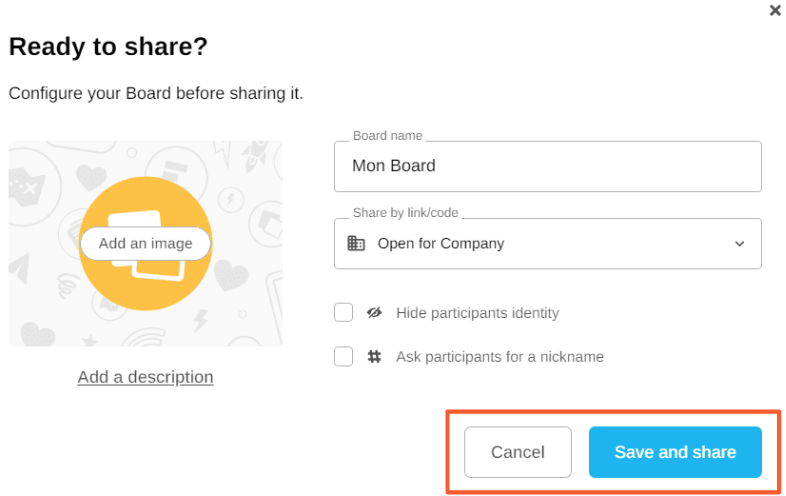The image size is (786, 496).
Task: Click the Mon Board name text
Action: click(x=393, y=166)
